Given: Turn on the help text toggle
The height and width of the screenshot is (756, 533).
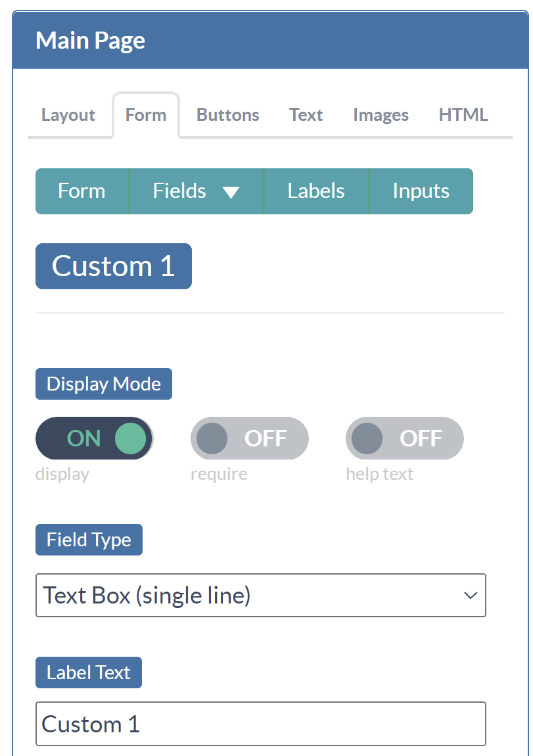Looking at the screenshot, I should pyautogui.click(x=404, y=438).
